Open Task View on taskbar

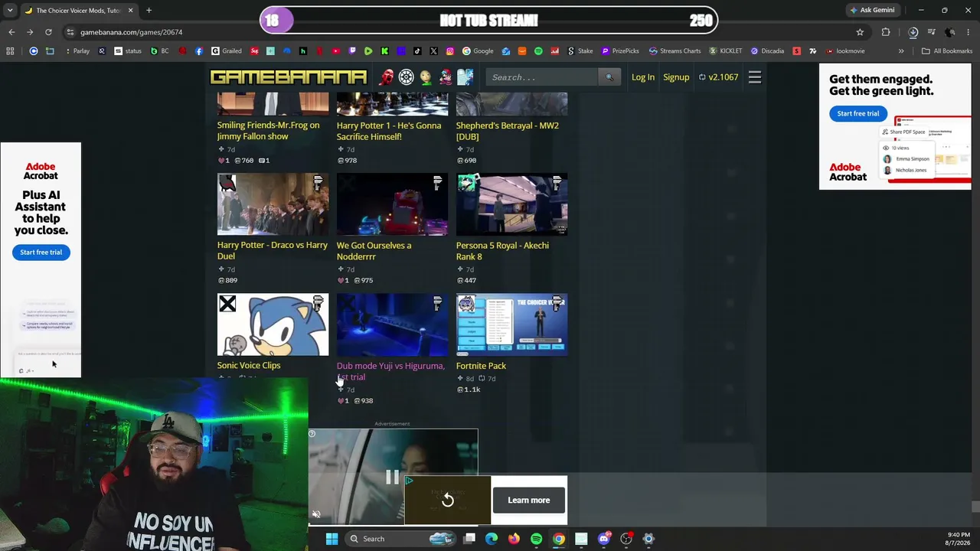click(469, 539)
